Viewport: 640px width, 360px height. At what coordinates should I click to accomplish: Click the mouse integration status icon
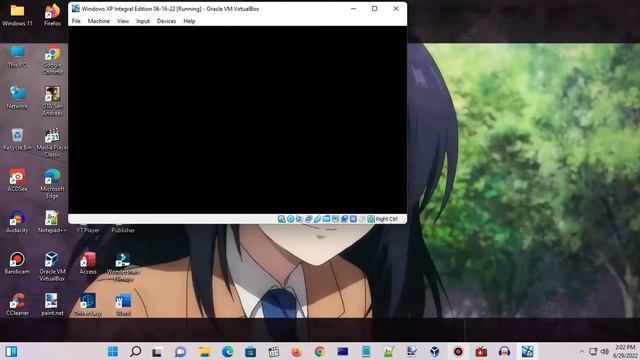[x=362, y=219]
